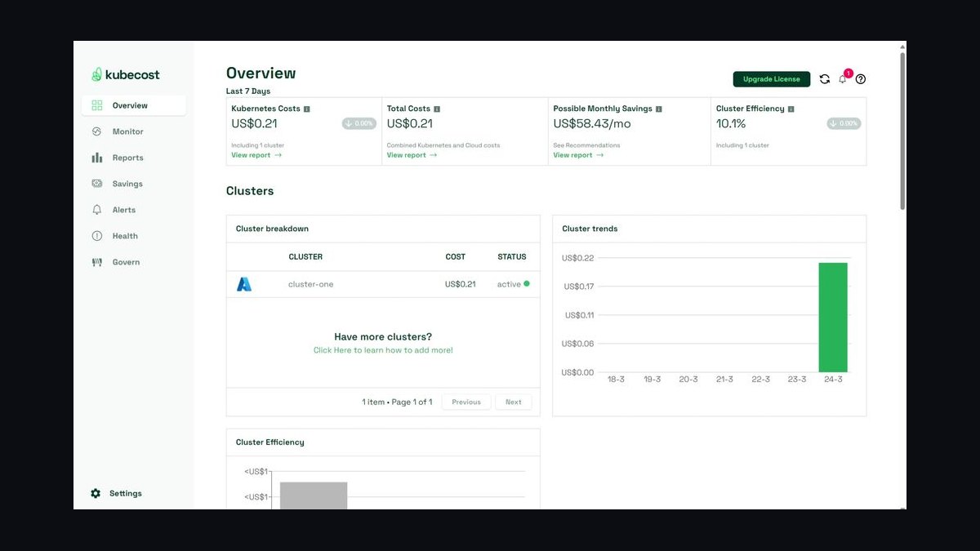Click the Last 7 Days label
Screen dimensions: 980x551
coord(248,91)
